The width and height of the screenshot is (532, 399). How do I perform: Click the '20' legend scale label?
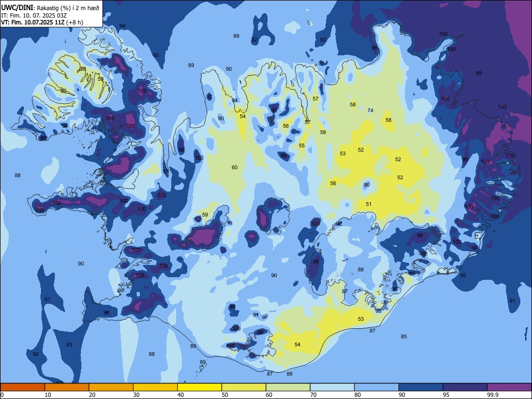[92, 395]
